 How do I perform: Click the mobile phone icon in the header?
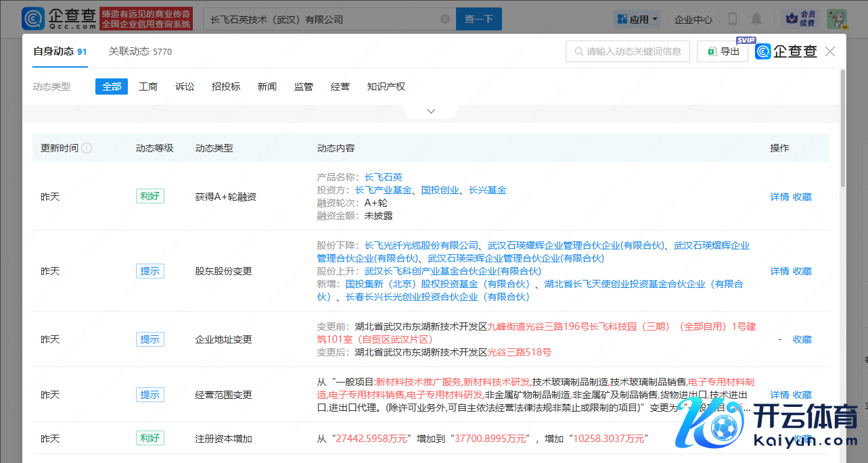coord(733,19)
